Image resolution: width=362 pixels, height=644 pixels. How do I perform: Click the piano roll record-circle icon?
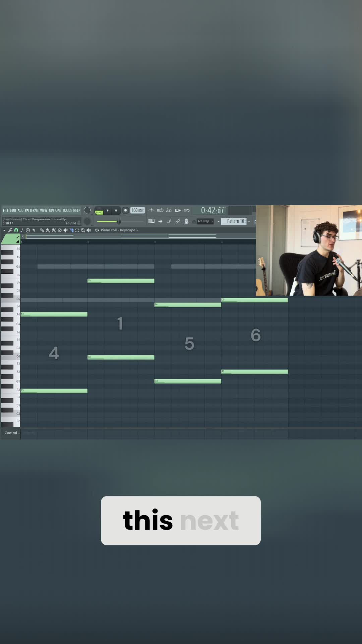click(x=28, y=230)
